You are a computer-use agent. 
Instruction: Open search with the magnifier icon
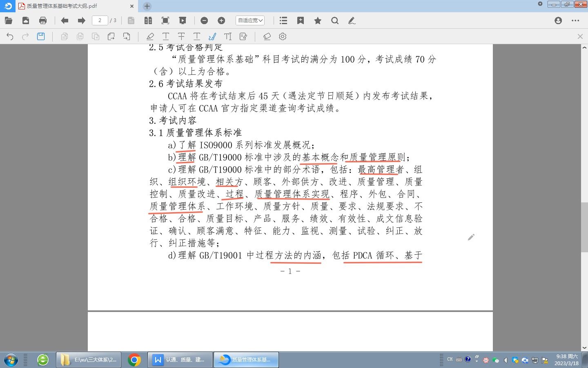(x=335, y=20)
